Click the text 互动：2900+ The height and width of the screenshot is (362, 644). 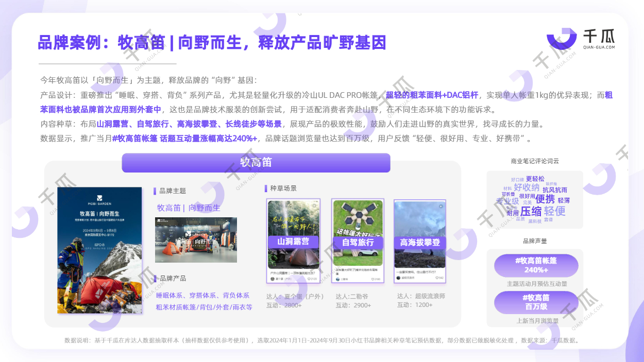tap(353, 306)
